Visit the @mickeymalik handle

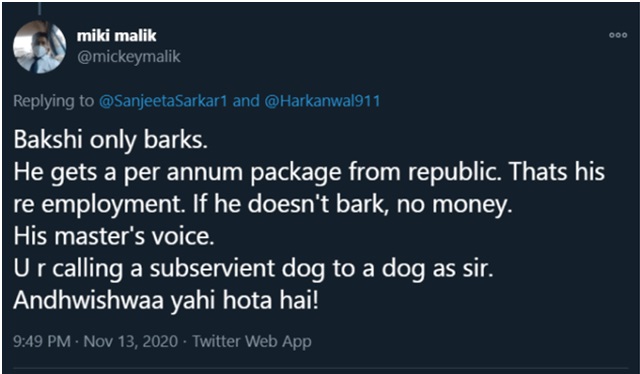point(129,57)
